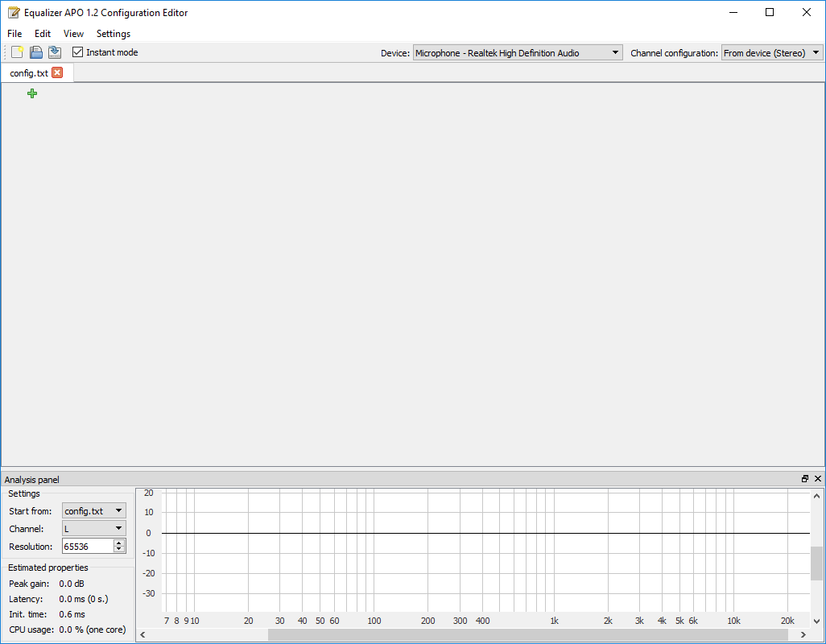Create a new configuration file

click(x=18, y=52)
